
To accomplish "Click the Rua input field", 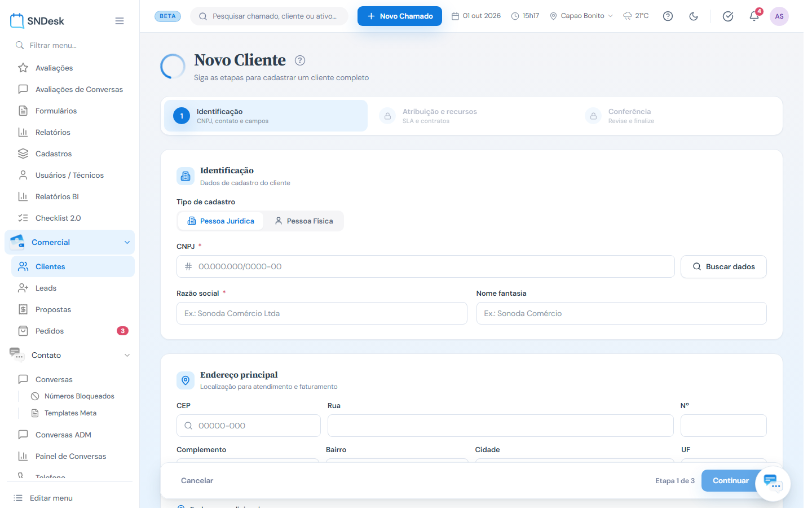I will coord(501,426).
